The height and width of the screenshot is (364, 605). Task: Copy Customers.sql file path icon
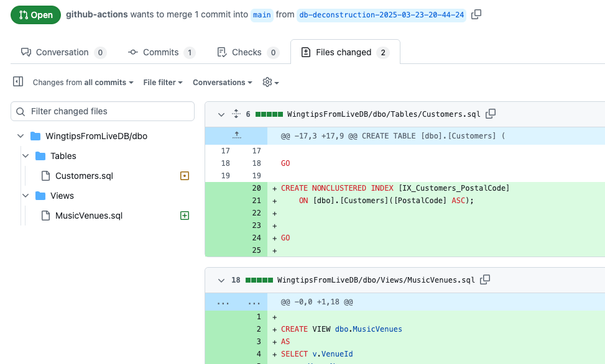click(x=491, y=114)
